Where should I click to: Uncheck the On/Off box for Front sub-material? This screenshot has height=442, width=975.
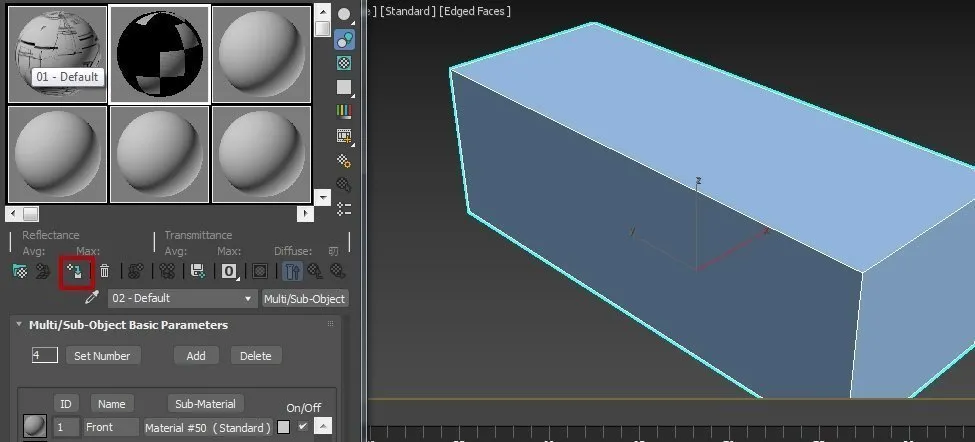[x=303, y=427]
